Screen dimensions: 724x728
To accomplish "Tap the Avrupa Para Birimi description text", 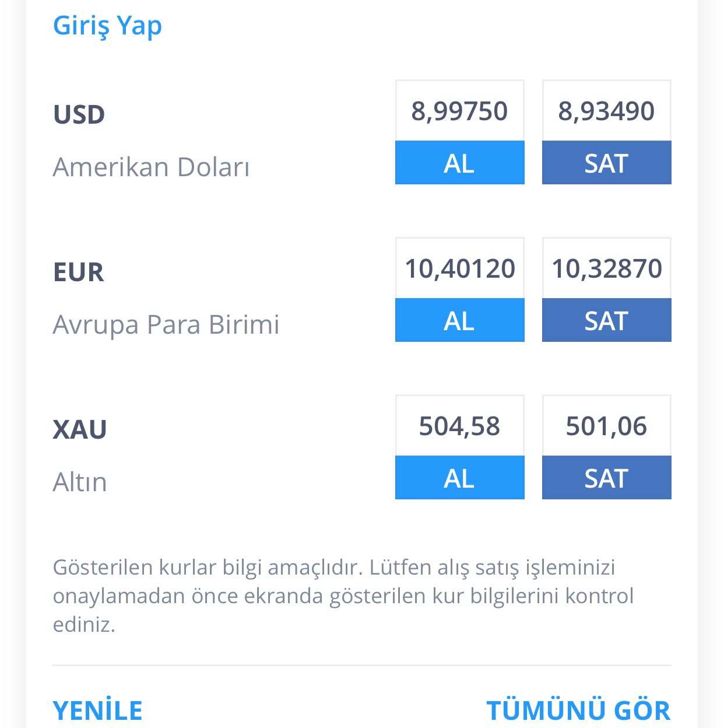I will point(166,324).
